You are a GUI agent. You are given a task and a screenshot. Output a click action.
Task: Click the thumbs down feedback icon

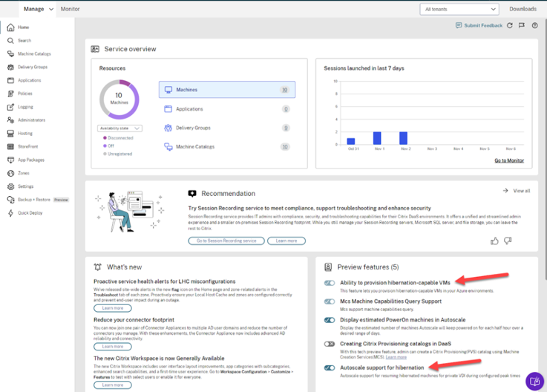coord(508,241)
